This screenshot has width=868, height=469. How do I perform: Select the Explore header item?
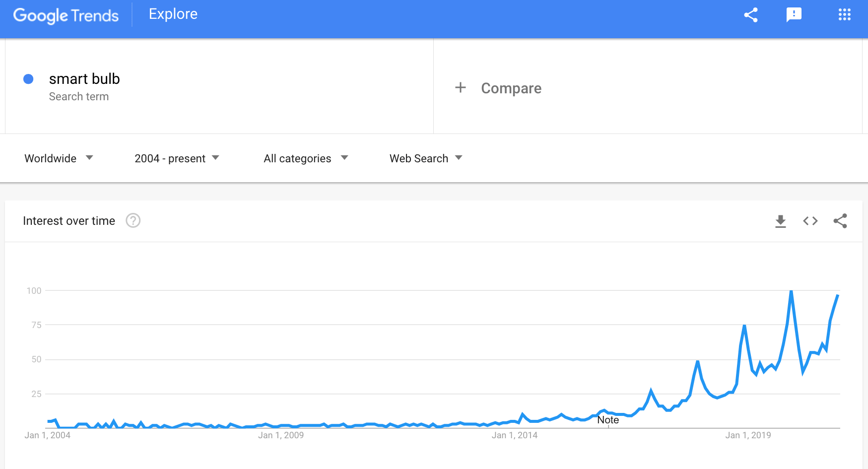coord(173,14)
